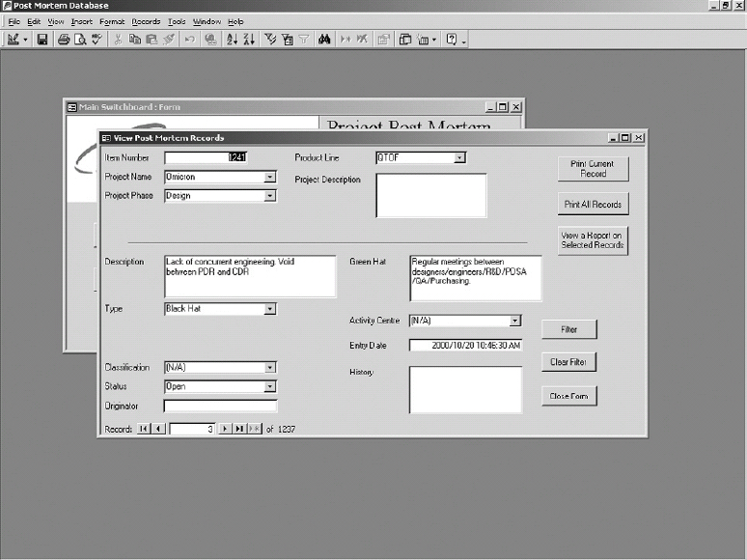Go to the first record navigation button
The width and height of the screenshot is (747, 560).
(x=143, y=429)
